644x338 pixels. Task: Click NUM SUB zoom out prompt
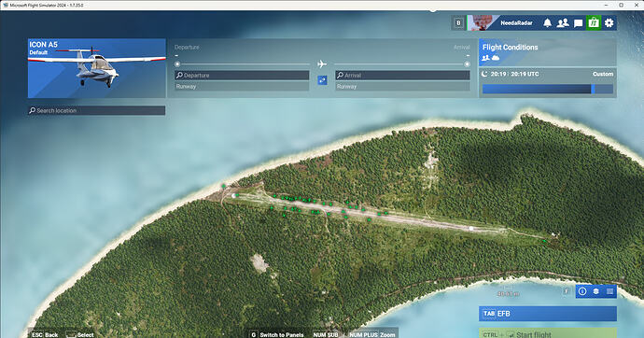coord(326,334)
